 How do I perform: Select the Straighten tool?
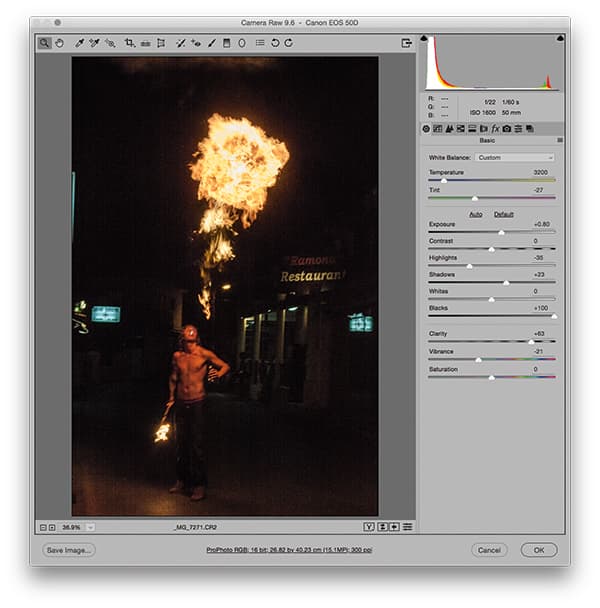point(145,43)
